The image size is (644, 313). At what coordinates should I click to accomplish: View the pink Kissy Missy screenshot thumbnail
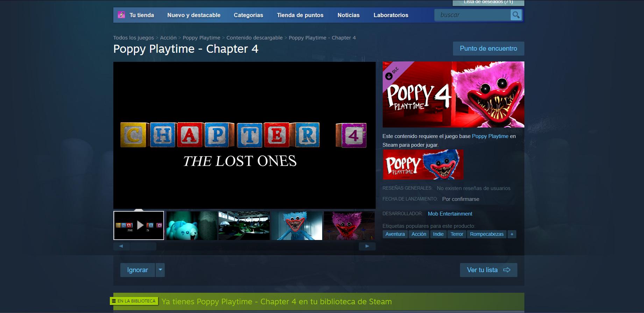coord(349,226)
